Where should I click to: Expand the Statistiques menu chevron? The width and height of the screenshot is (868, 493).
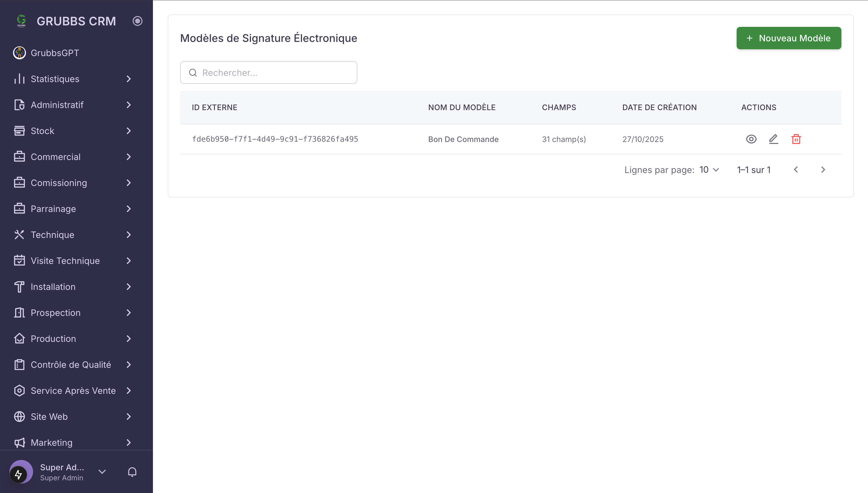tap(129, 79)
